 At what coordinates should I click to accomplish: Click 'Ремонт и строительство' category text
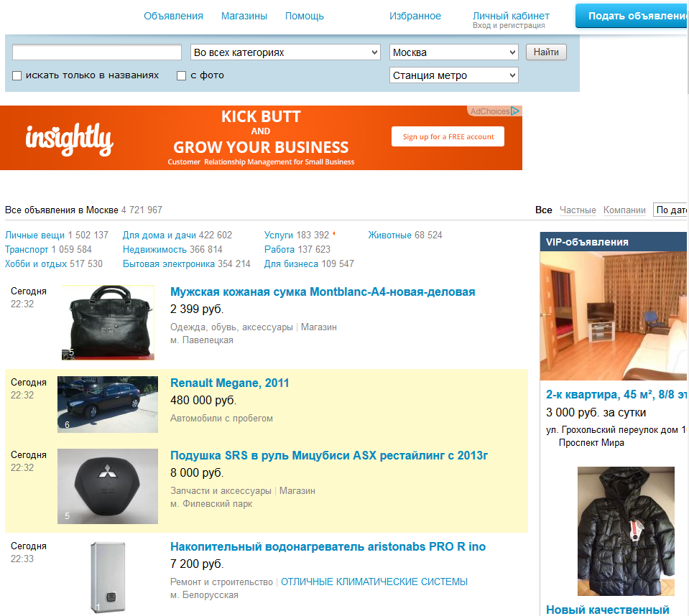(221, 582)
